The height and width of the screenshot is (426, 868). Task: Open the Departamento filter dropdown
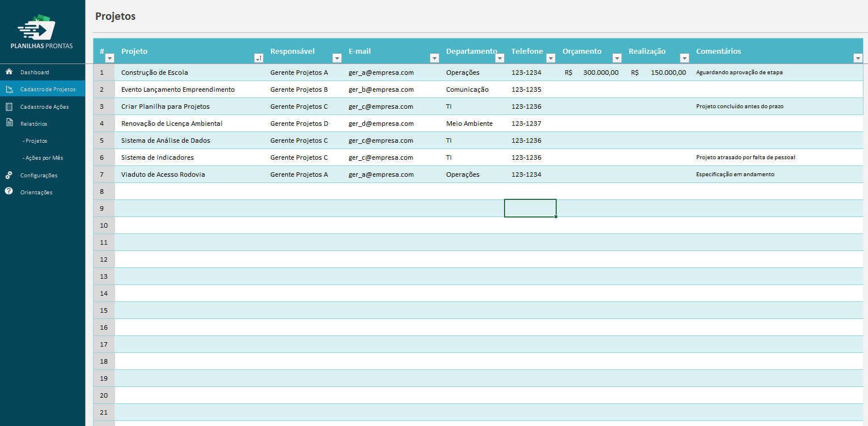point(499,58)
